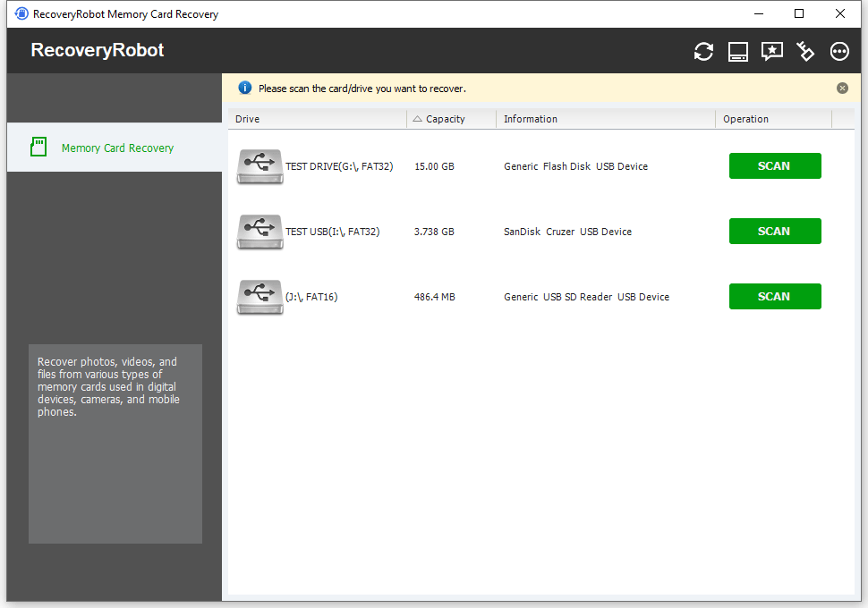Click the info icon in yellow banner
The image size is (868, 608).
(x=246, y=88)
